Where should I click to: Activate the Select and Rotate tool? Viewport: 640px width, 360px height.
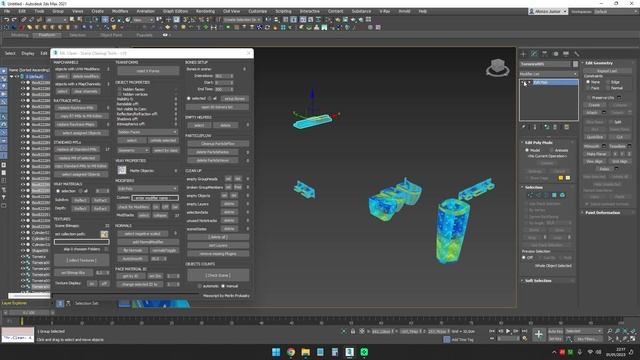[113, 20]
